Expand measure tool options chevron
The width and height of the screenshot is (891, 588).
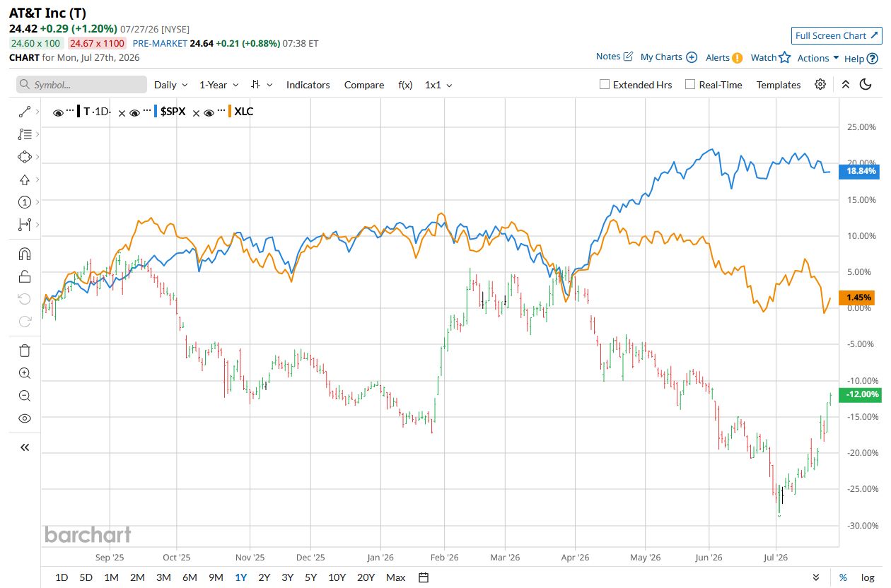[37, 225]
